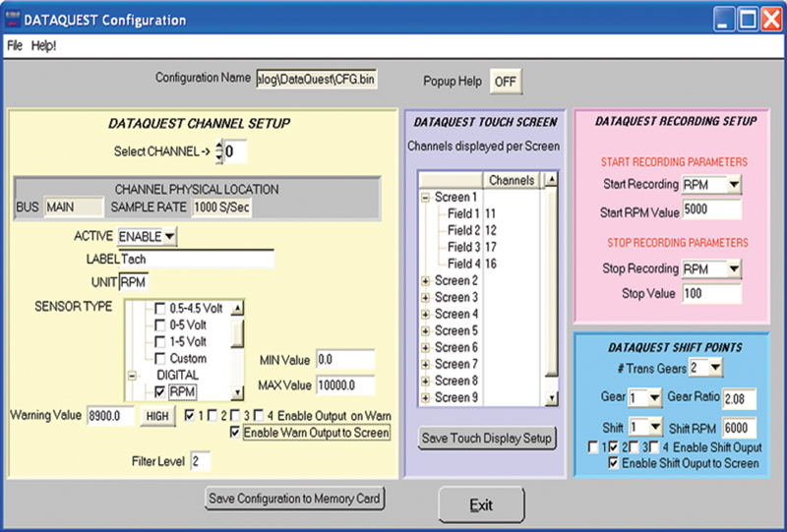This screenshot has width=787, height=532.
Task: Click the Shift RPM field
Action: pos(740,428)
